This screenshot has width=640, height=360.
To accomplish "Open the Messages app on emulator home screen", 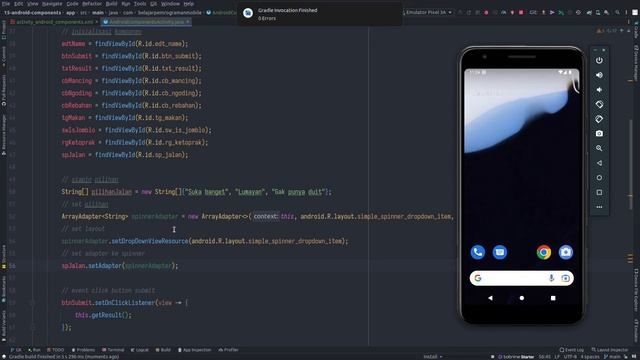I will [500, 252].
